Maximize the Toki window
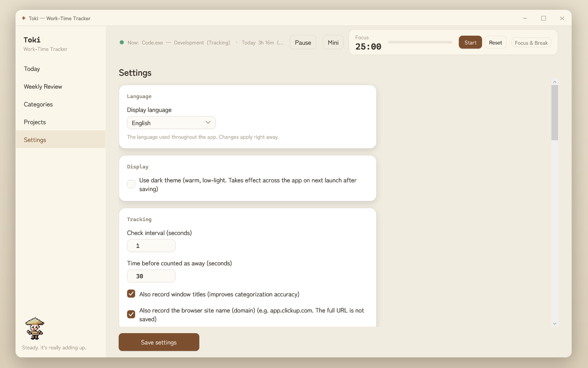The image size is (588, 368). click(543, 18)
